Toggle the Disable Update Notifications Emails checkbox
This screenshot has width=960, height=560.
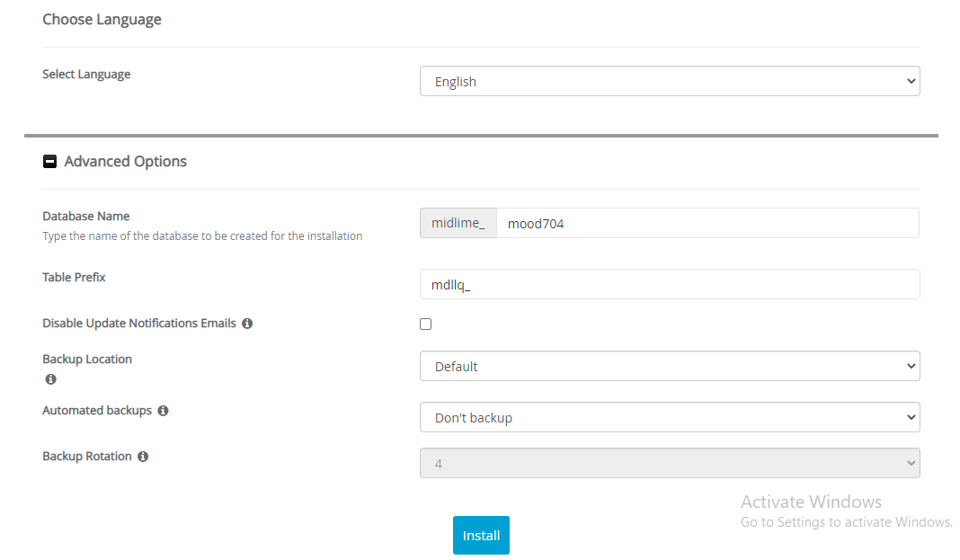click(x=425, y=324)
